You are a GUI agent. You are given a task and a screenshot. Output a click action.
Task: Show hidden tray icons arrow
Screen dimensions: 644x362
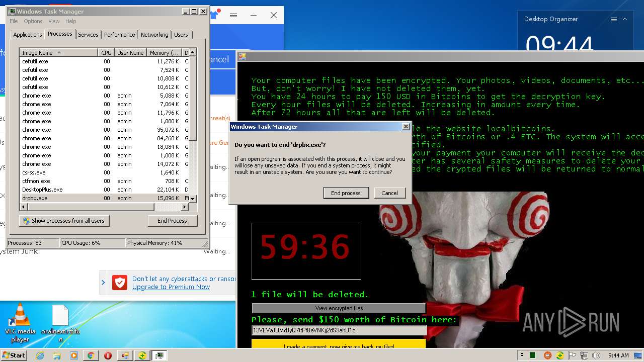click(522, 355)
